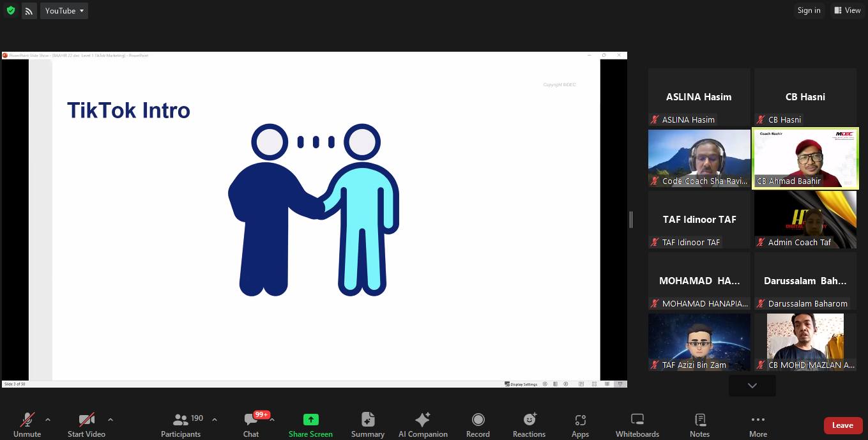
Task: Click the 'TikTok Intro' slide title
Action: [x=129, y=110]
